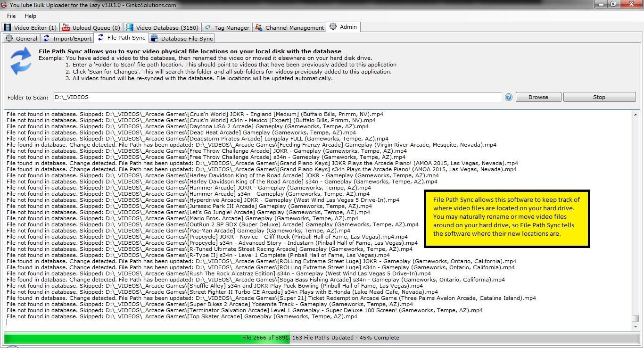Switch to the Upload Queue (0) tab
The height and width of the screenshot is (348, 644).
pos(91,27)
